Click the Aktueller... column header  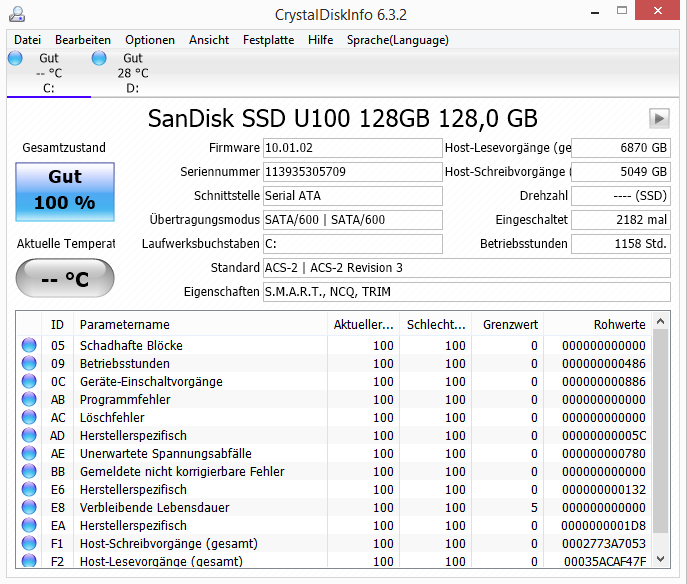click(x=364, y=324)
